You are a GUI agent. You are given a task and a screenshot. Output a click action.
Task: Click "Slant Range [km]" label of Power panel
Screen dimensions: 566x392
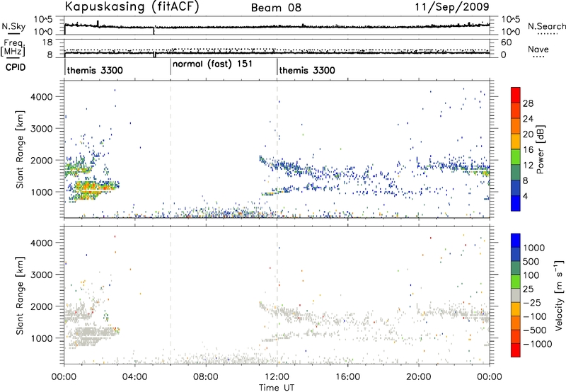[x=21, y=149]
